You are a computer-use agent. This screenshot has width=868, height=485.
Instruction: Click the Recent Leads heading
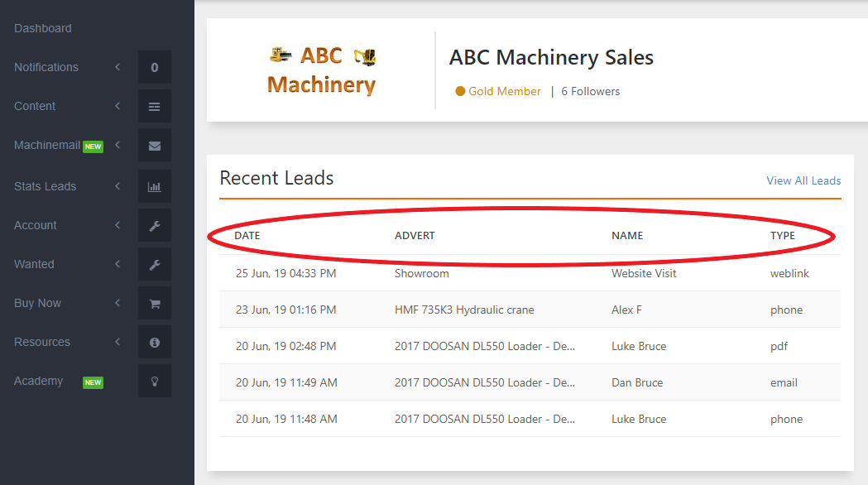pos(276,178)
